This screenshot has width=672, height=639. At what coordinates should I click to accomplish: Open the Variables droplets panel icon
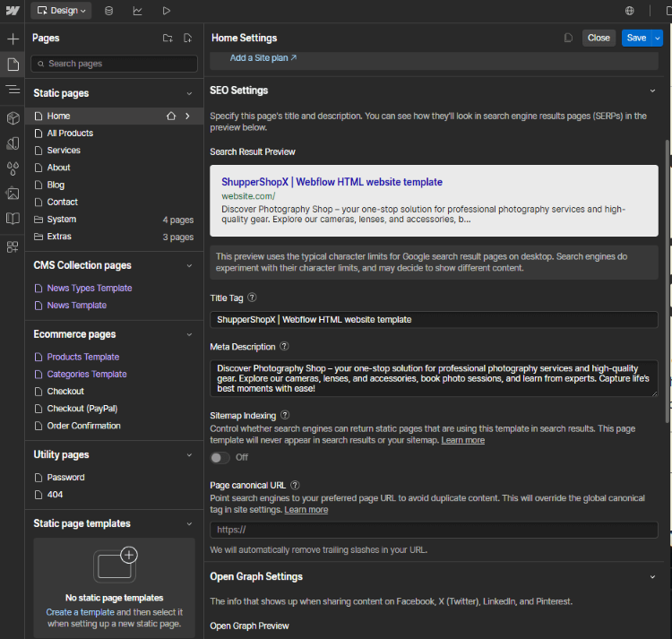click(x=13, y=168)
